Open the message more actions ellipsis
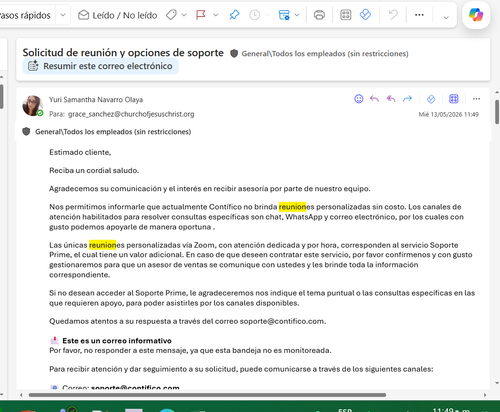 click(x=476, y=99)
